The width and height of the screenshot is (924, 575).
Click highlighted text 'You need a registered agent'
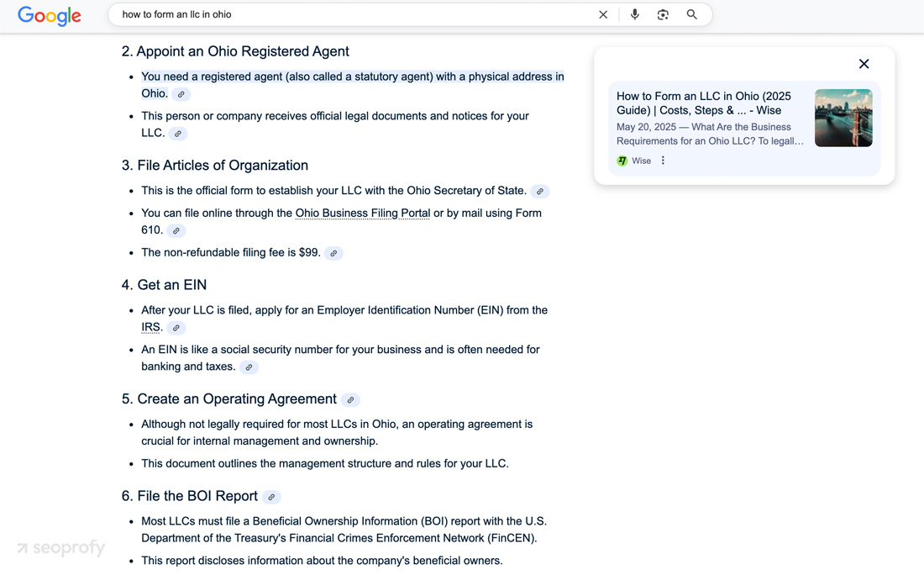213,76
